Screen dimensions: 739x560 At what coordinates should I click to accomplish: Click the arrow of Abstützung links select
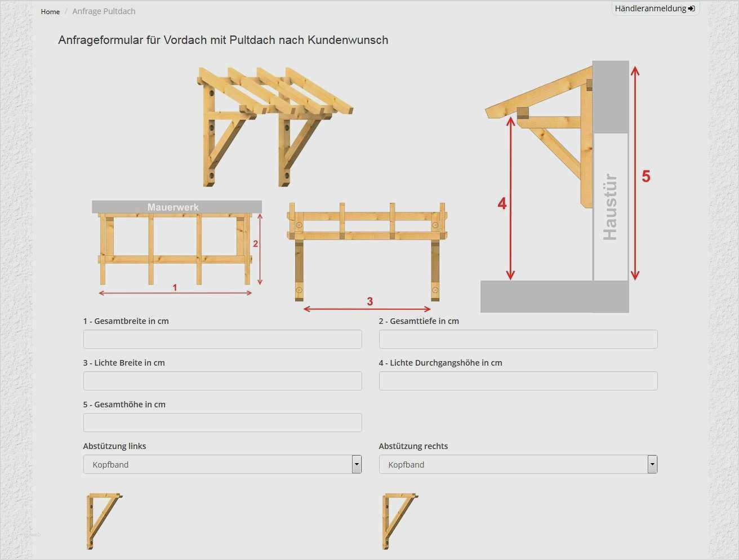coord(357,464)
